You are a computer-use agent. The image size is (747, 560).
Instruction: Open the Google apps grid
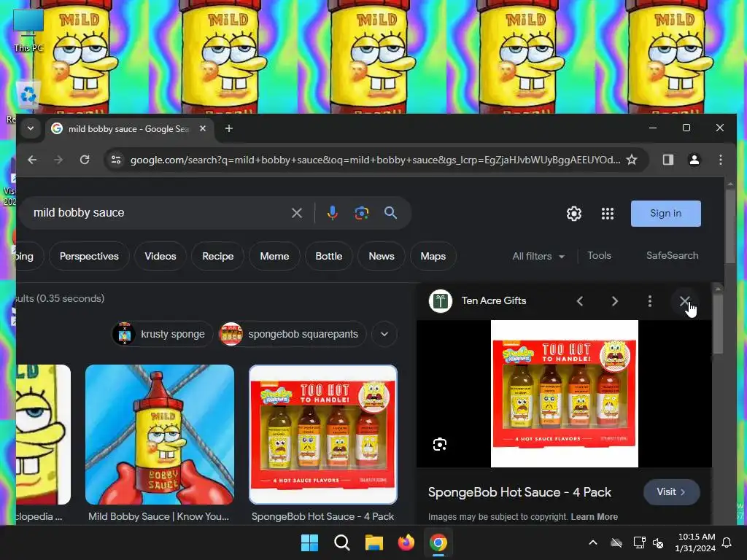(608, 214)
